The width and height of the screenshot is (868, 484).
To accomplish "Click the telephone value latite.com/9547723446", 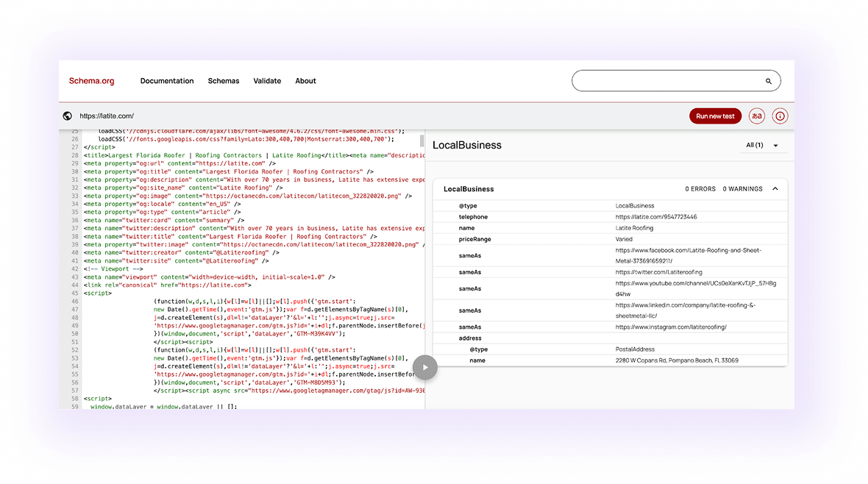I will (x=656, y=217).
